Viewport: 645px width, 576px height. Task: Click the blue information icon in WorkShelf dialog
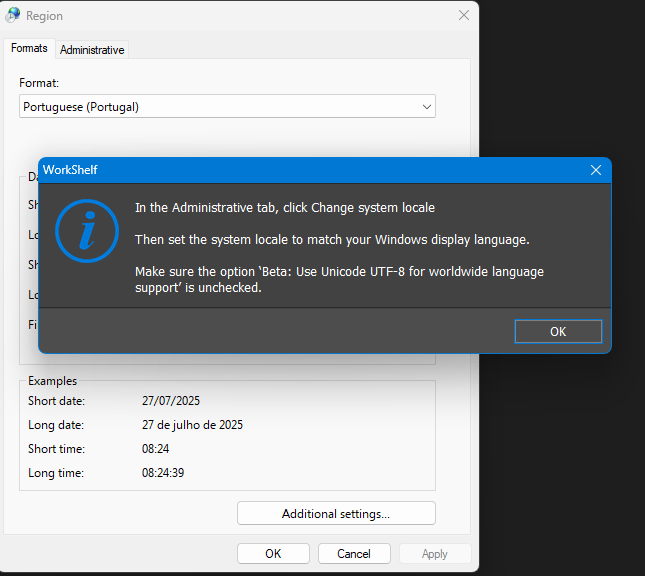click(86, 231)
